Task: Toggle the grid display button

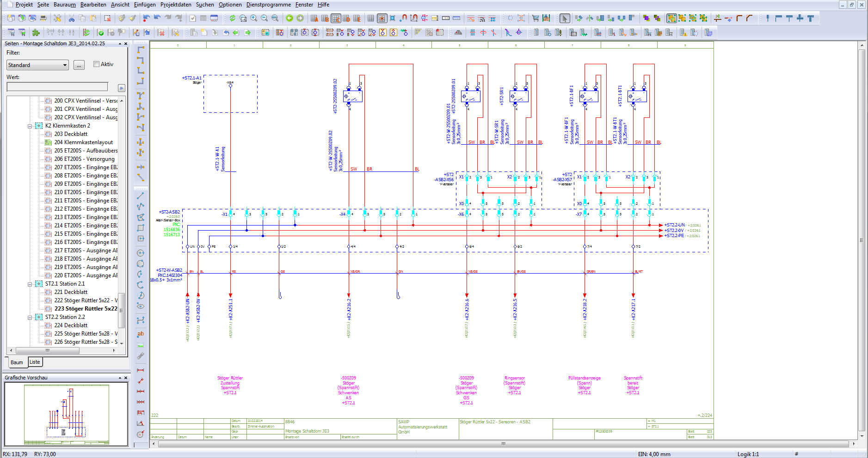Action: [x=371, y=18]
